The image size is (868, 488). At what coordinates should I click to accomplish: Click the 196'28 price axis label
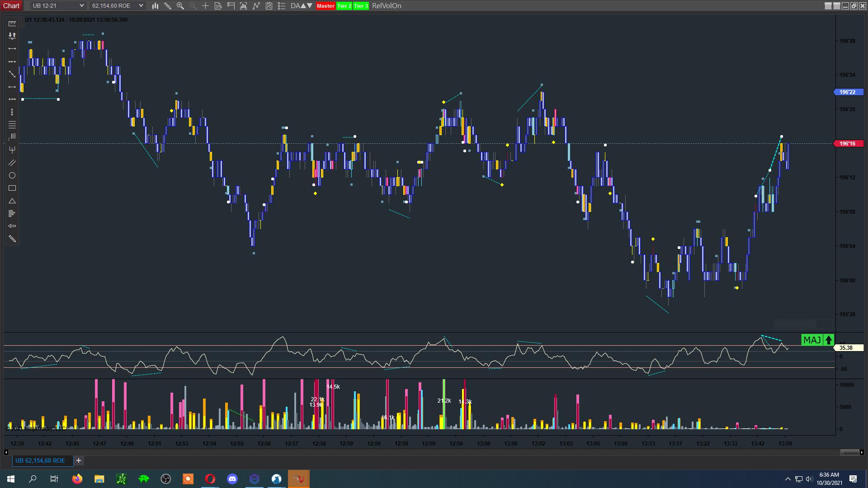847,41
